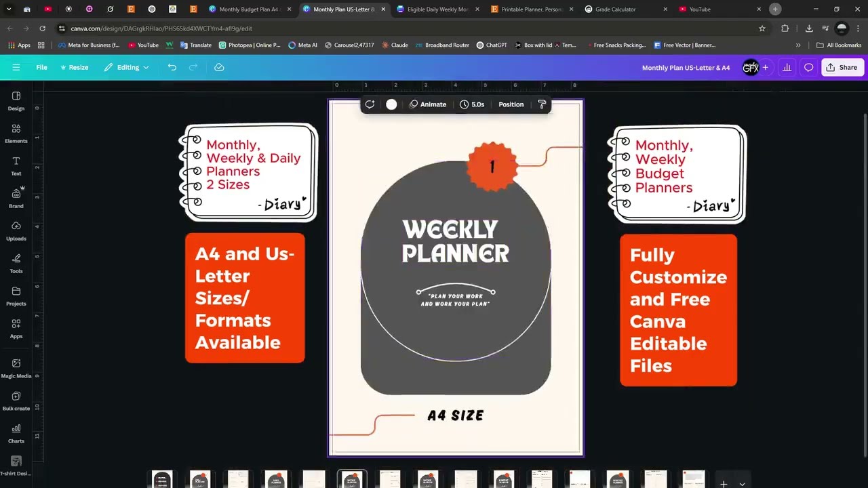The width and height of the screenshot is (868, 488).
Task: Select the quote Plan your work text
Action: tap(455, 300)
